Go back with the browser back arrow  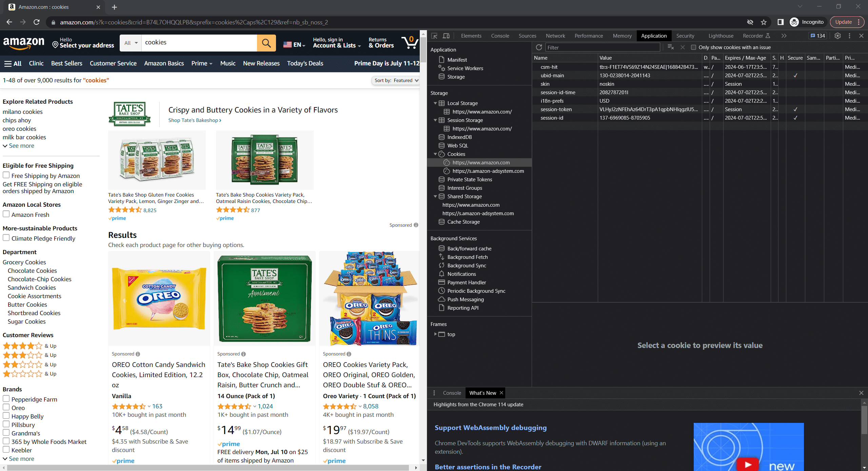tap(9, 22)
